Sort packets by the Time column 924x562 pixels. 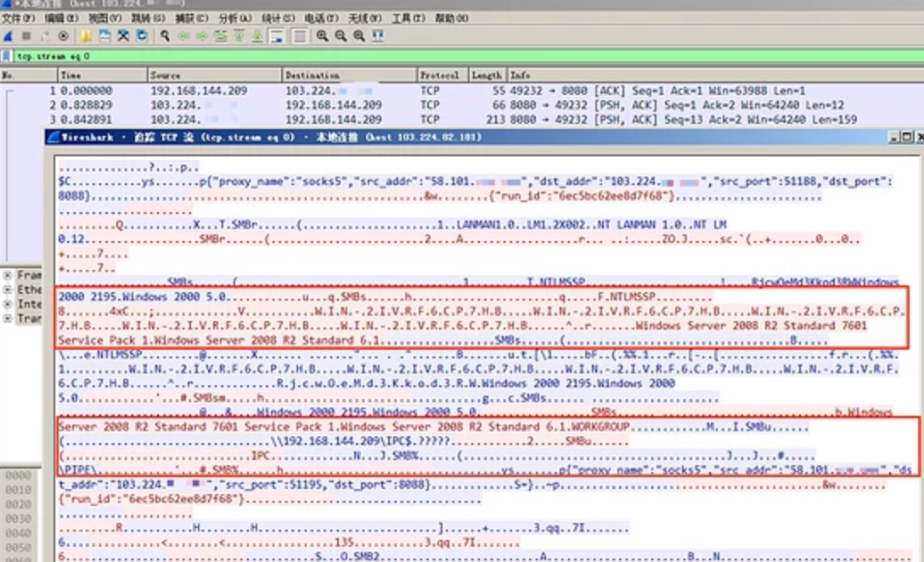[103, 76]
